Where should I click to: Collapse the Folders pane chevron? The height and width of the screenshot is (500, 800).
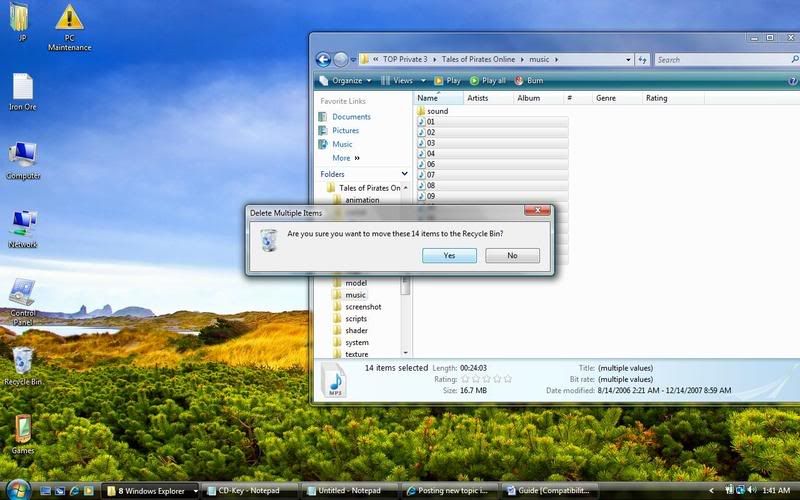pos(402,174)
